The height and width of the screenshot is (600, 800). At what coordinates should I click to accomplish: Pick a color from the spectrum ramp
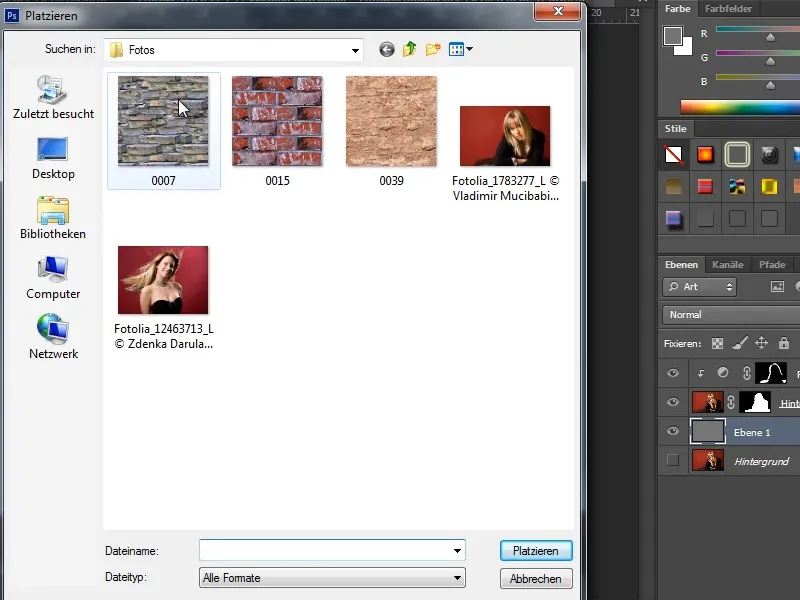[740, 107]
